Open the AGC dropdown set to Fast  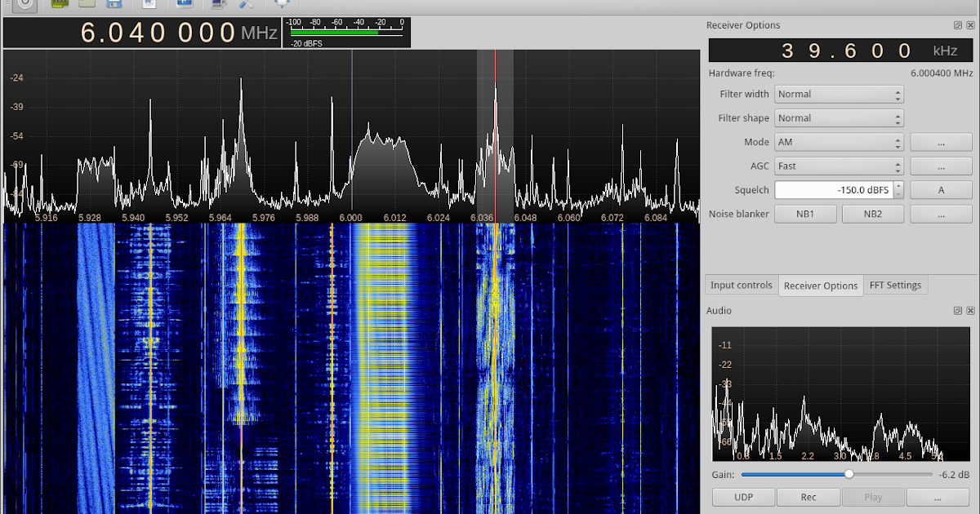pos(839,166)
